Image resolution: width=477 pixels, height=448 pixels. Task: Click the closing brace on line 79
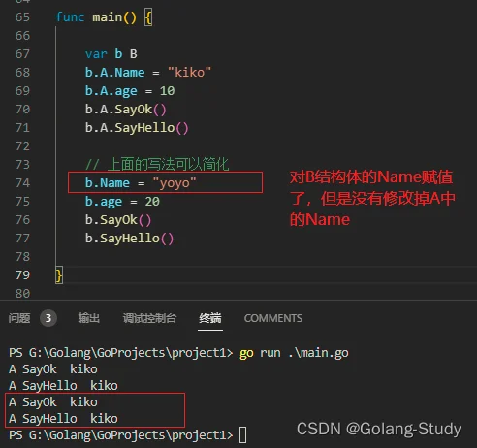(59, 275)
